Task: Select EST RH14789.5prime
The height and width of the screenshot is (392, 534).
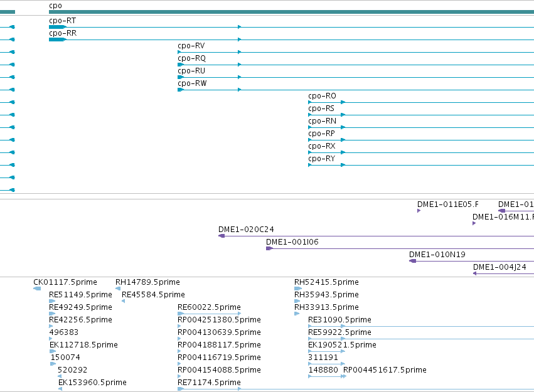Action: 147,282
